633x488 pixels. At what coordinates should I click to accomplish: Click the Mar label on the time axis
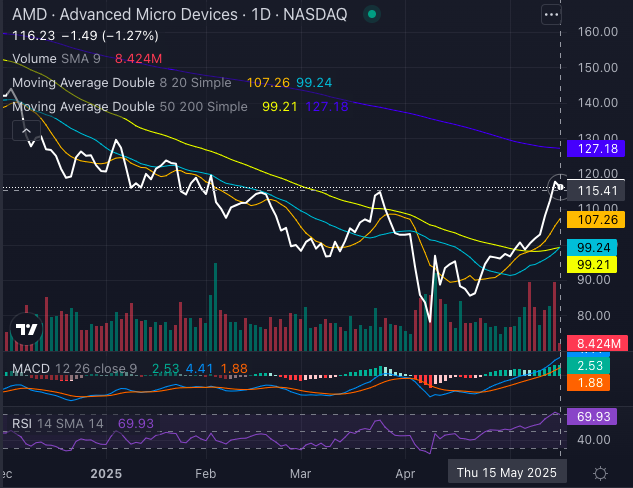pos(300,473)
